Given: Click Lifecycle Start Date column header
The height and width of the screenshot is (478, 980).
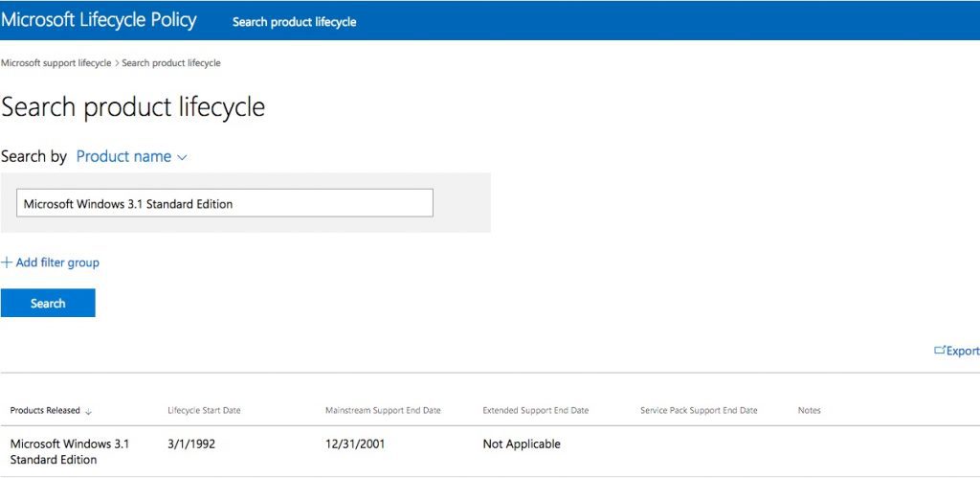Looking at the screenshot, I should [x=204, y=410].
